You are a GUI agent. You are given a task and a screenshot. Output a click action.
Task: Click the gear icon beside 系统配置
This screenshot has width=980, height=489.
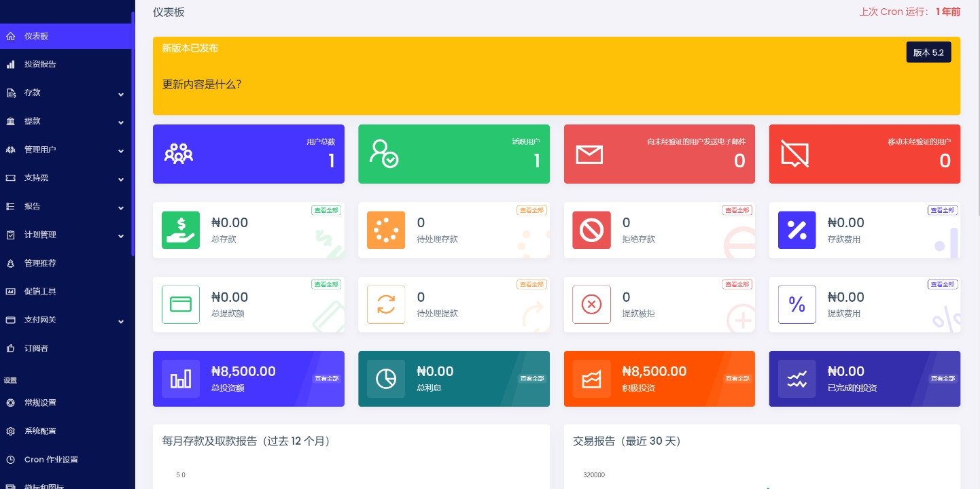click(10, 431)
